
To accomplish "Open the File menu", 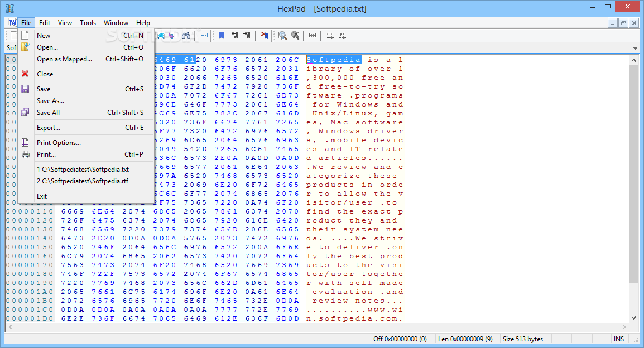I will point(26,22).
